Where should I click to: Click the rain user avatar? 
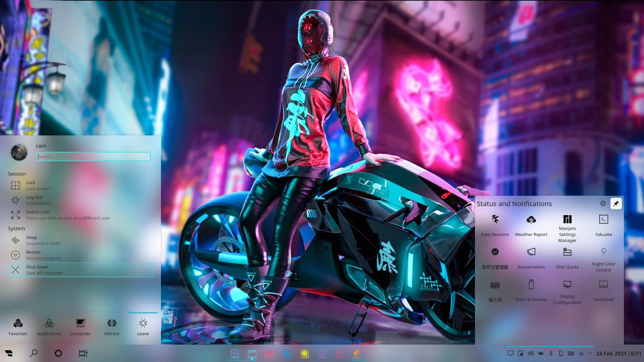19,153
